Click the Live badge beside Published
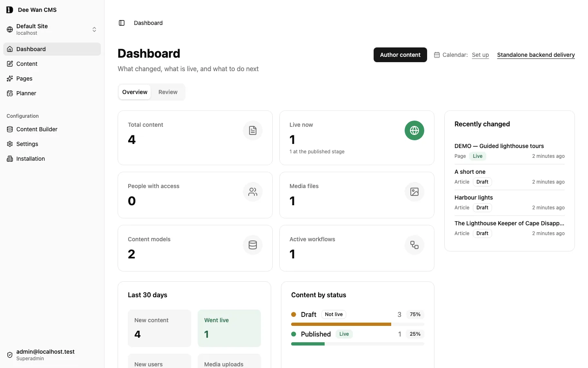 (x=344, y=334)
